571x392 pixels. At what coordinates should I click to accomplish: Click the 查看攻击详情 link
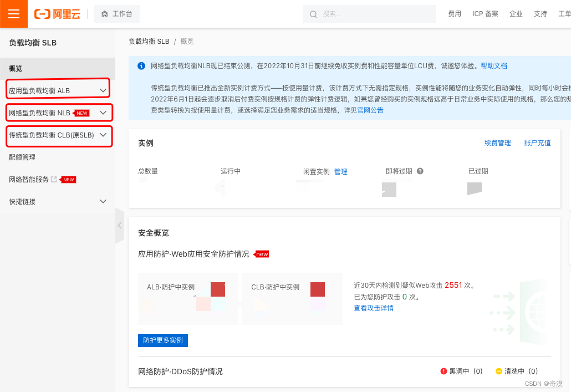coord(374,308)
